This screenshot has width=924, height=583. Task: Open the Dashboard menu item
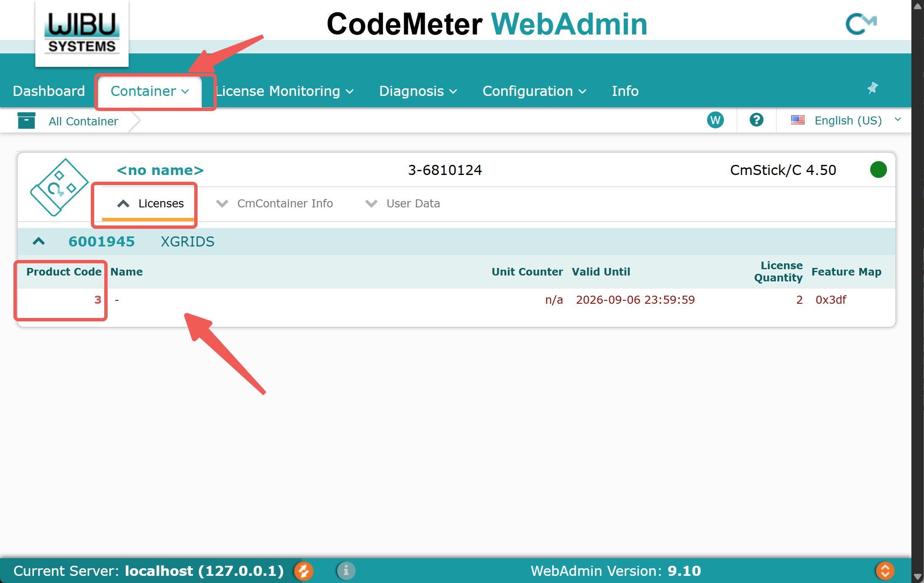(49, 91)
